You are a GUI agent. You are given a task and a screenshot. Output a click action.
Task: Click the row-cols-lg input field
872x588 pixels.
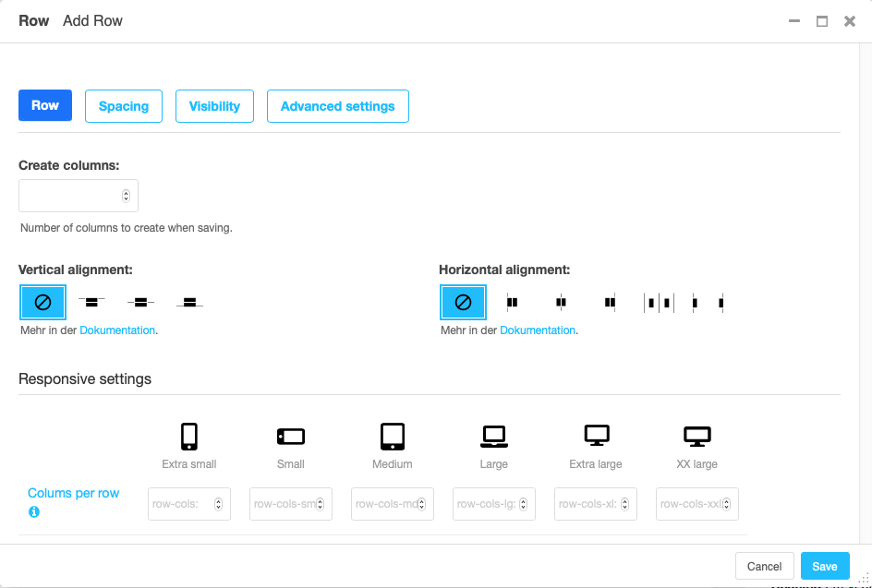coord(494,504)
